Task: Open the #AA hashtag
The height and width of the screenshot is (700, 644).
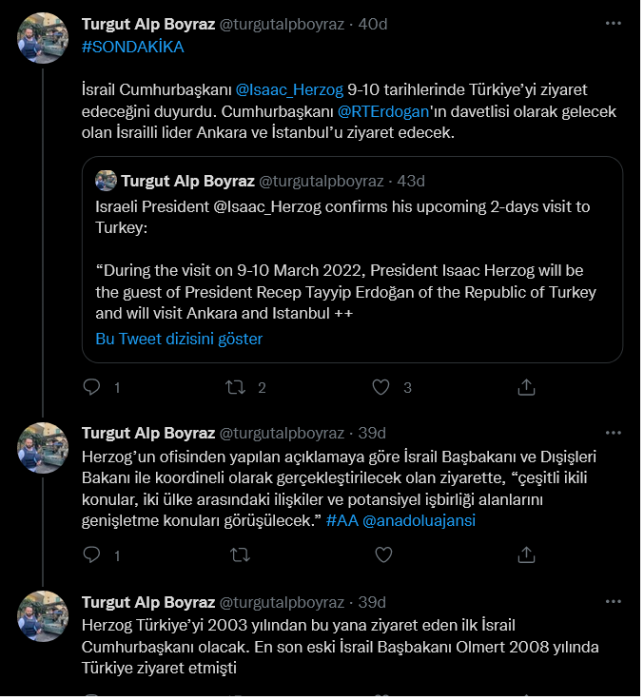Action: click(342, 521)
